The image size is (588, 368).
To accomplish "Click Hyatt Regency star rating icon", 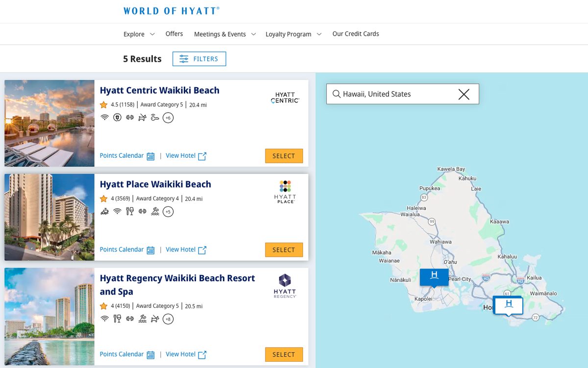I will pos(103,306).
